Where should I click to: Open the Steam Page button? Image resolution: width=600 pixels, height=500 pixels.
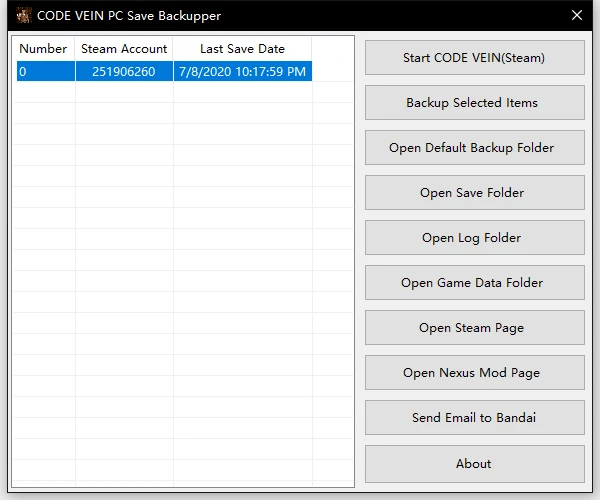(x=474, y=327)
